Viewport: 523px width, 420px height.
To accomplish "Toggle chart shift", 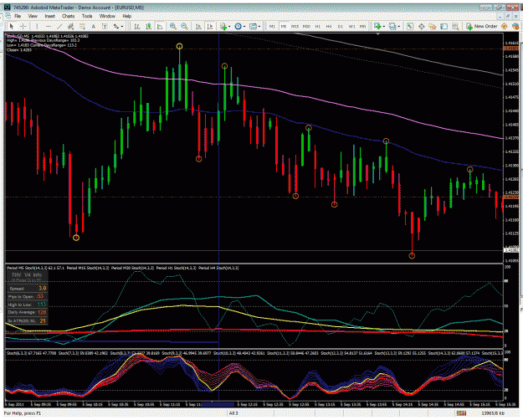I will pyautogui.click(x=210, y=26).
